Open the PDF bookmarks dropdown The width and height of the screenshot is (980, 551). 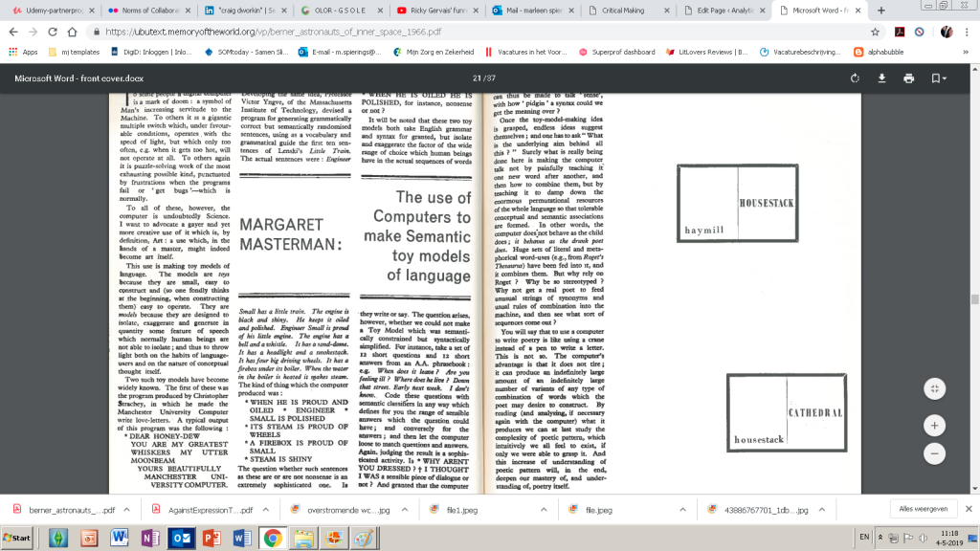(x=938, y=78)
